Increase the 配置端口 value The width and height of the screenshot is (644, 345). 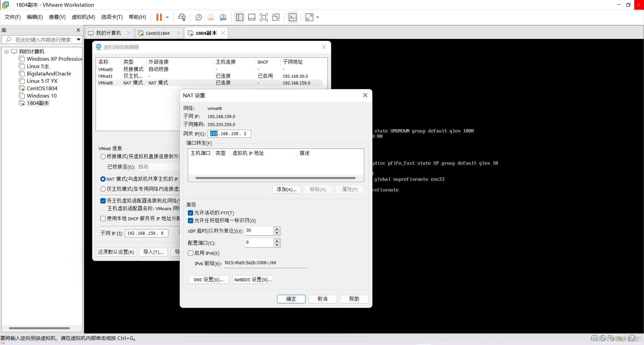pos(277,241)
